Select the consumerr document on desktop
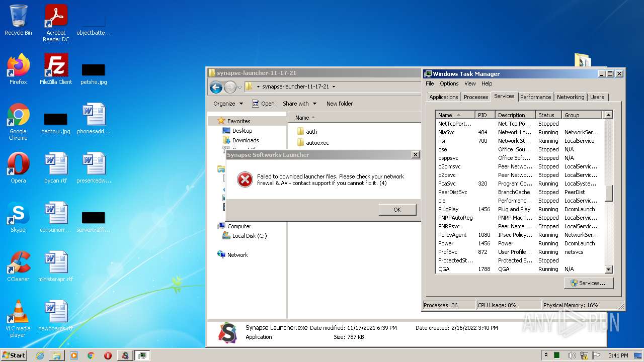The width and height of the screenshot is (644, 362). pyautogui.click(x=56, y=217)
